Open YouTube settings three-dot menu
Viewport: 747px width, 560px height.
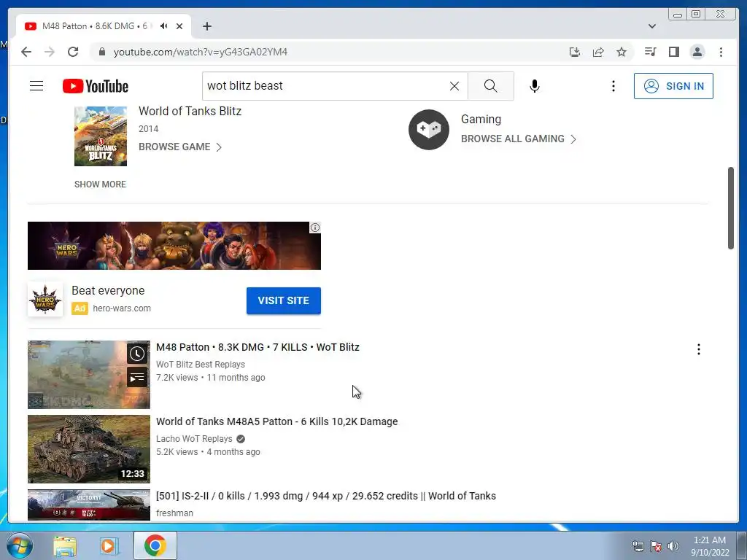[613, 86]
